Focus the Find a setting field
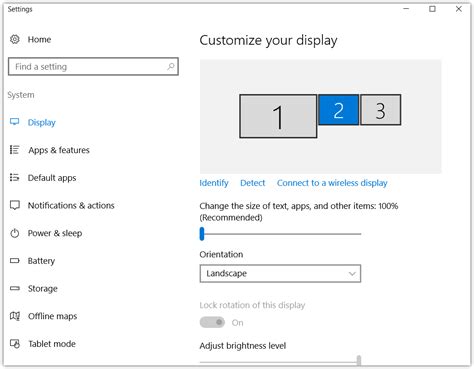Image resolution: width=474 pixels, height=369 pixels. [x=93, y=66]
